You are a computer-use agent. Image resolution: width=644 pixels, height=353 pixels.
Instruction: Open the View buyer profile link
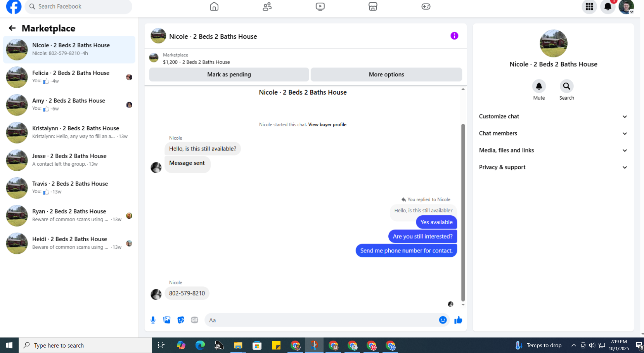pos(327,125)
